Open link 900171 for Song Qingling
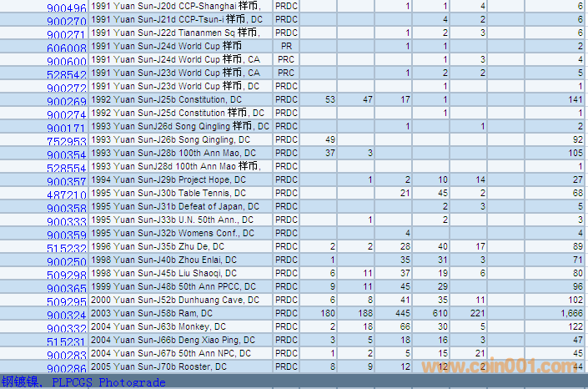The width and height of the screenshot is (588, 389). tap(67, 129)
